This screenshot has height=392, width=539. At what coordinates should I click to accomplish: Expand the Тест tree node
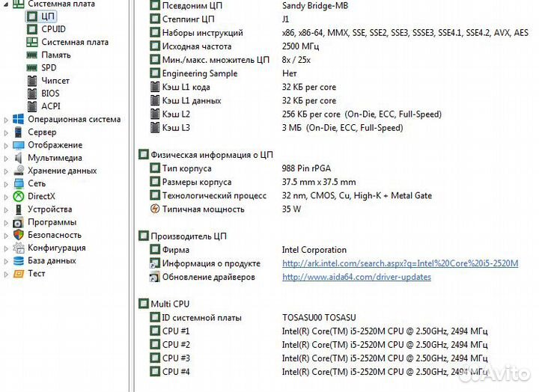6,274
